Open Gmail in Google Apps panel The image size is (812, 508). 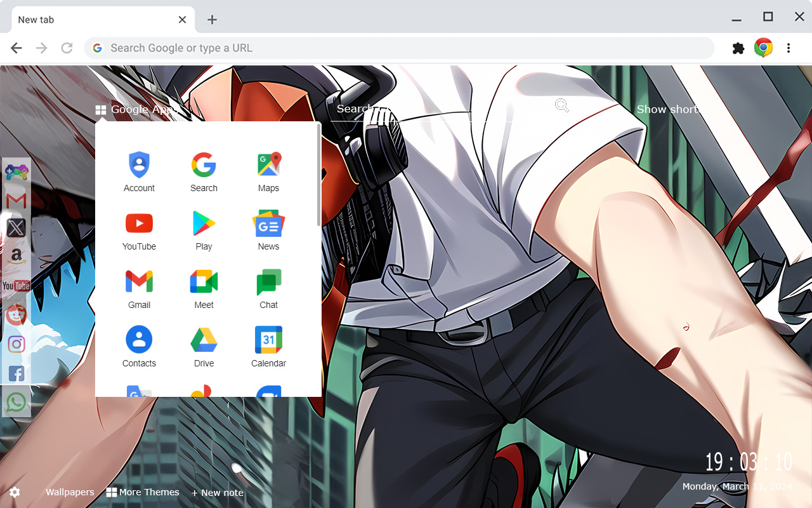tap(139, 289)
